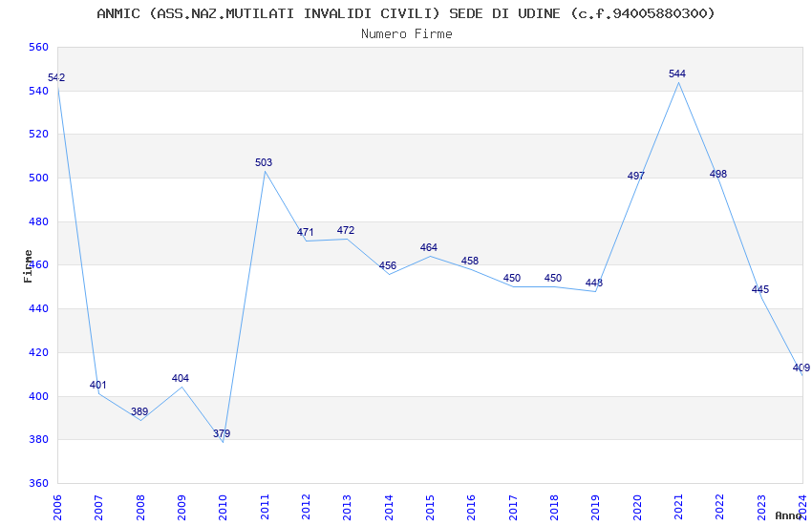
Task: Click x-axis year 2015
Action: click(430, 507)
